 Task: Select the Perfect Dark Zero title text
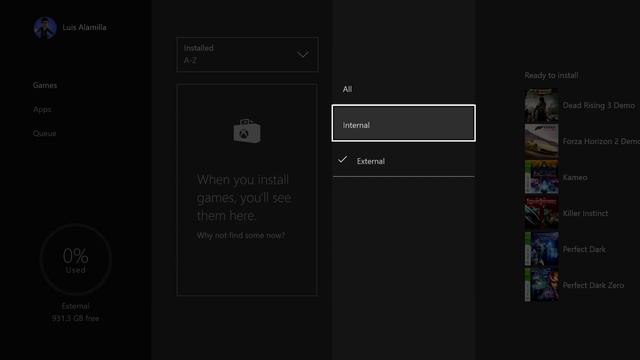(x=593, y=285)
